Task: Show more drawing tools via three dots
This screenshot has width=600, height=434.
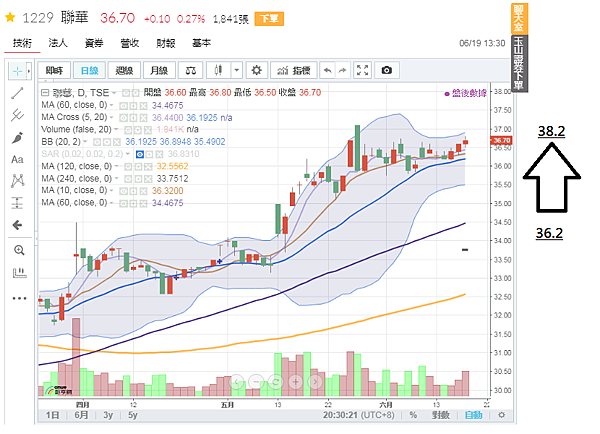Action: pos(18,298)
